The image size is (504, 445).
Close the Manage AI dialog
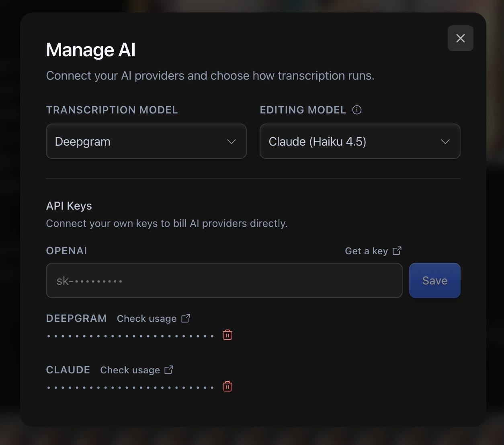coord(460,38)
